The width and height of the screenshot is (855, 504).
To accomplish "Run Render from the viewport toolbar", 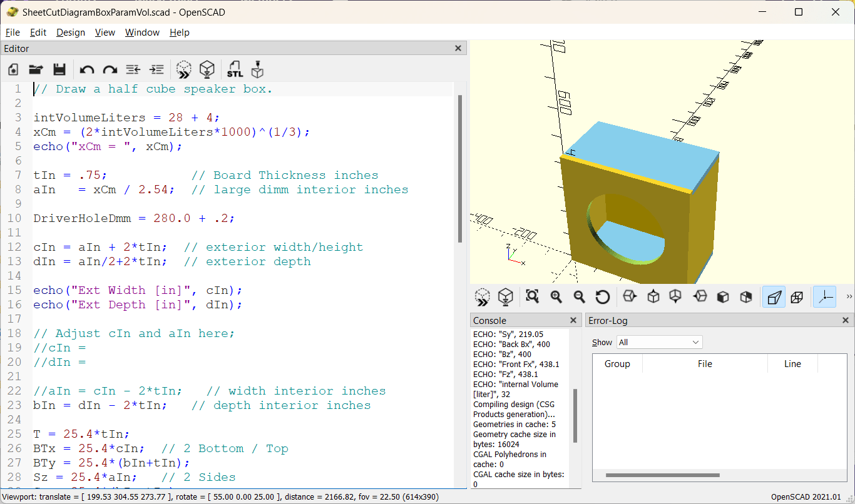I will 505,296.
